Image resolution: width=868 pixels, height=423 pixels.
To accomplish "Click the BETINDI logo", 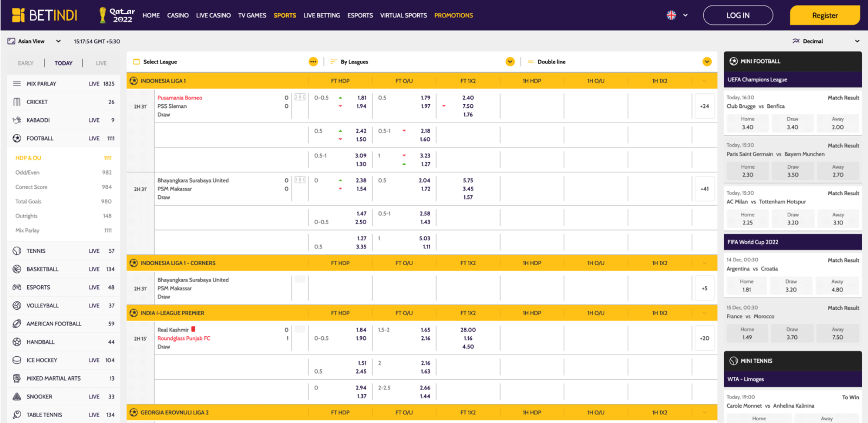I will coord(44,15).
